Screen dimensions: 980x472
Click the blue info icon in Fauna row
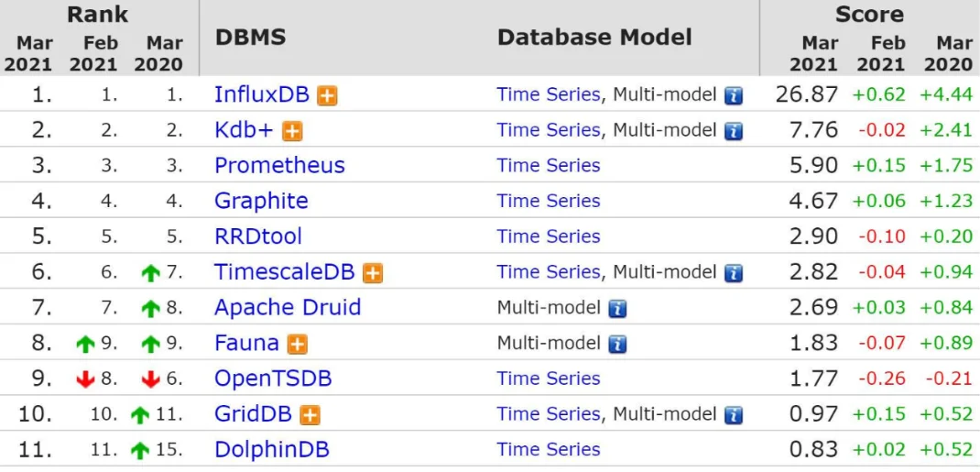618,345
